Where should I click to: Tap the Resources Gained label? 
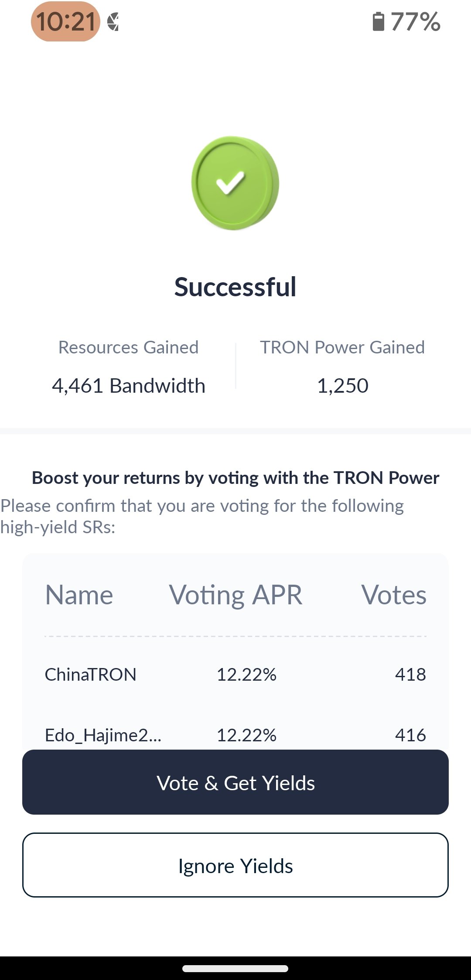coord(129,347)
